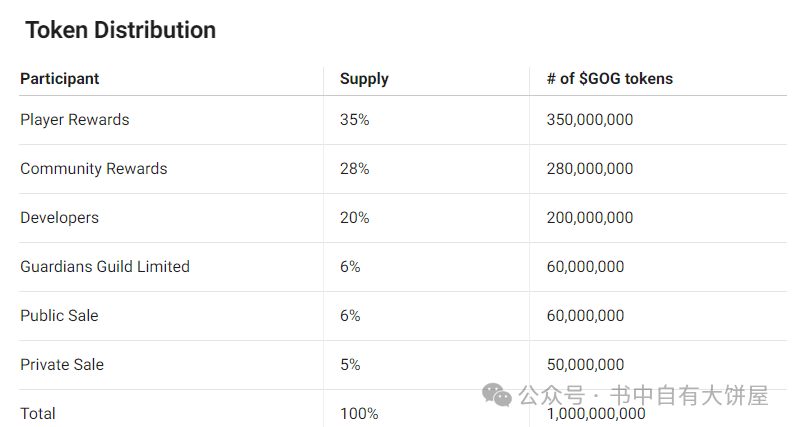This screenshot has width=794, height=427.
Task: Click the 公众号 watermark text
Action: pyautogui.click(x=551, y=396)
